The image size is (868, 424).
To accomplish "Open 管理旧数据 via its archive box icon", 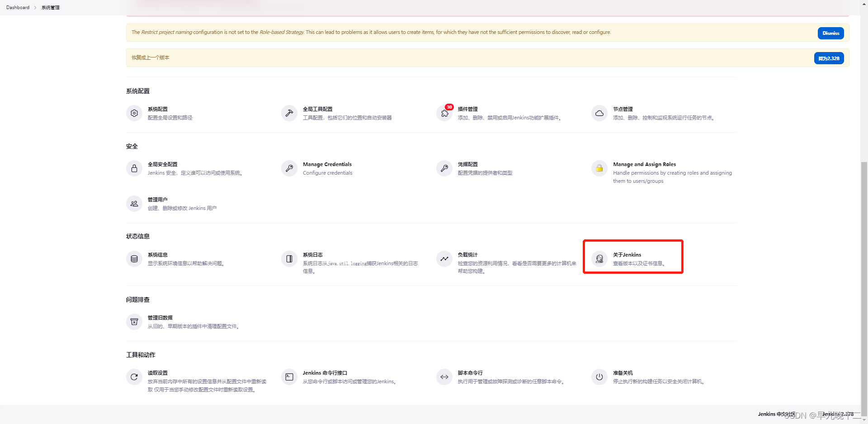I will tap(134, 322).
